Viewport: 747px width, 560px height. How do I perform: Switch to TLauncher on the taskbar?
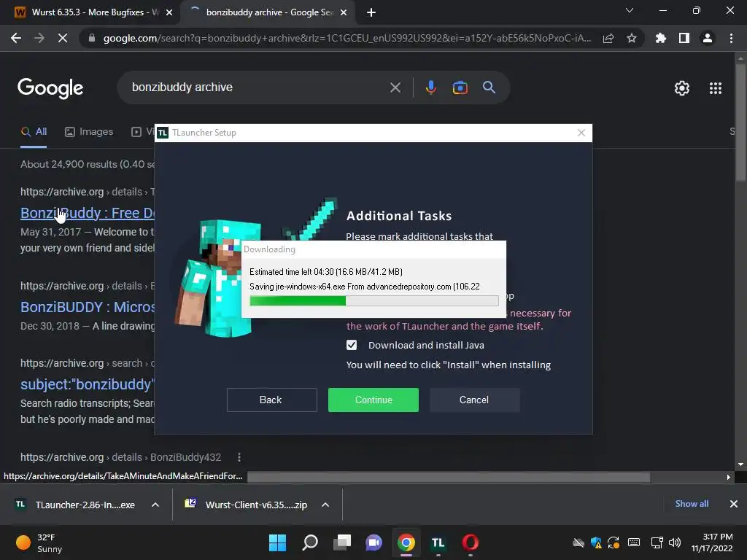(x=438, y=542)
